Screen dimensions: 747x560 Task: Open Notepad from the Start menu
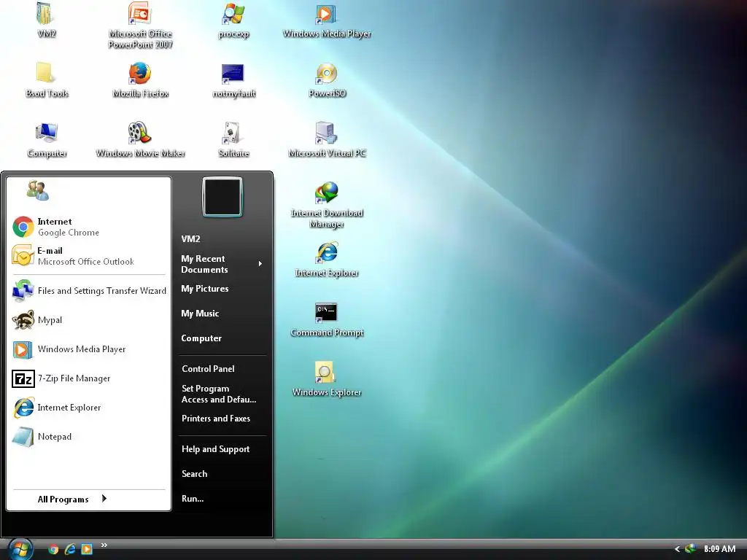click(x=88, y=436)
